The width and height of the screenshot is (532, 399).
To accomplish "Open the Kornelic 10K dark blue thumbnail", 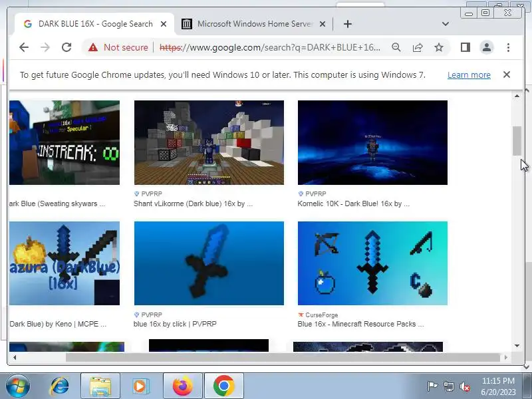I will tap(372, 142).
